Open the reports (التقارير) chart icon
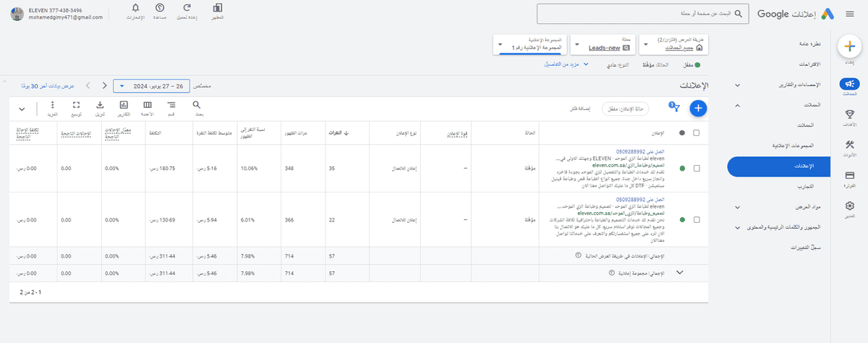The image size is (868, 343). [x=124, y=108]
